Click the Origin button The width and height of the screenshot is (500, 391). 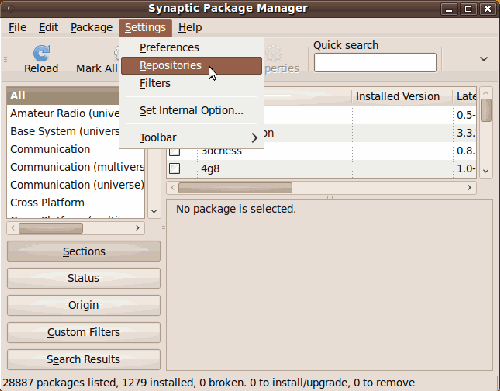(84, 305)
